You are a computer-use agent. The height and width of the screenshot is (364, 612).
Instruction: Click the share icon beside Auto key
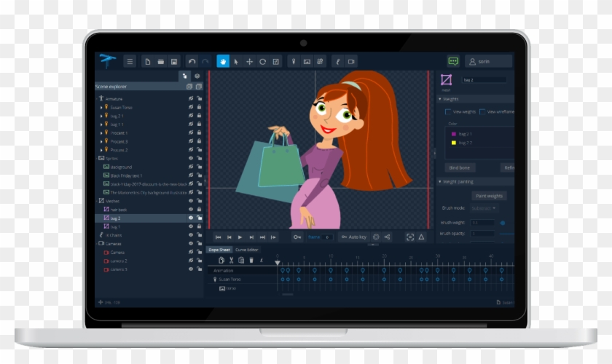coord(387,237)
